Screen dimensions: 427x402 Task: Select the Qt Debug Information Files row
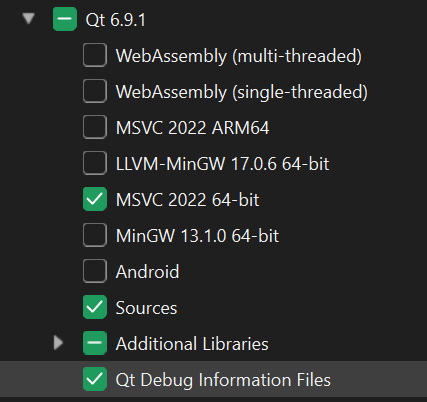tap(213, 379)
